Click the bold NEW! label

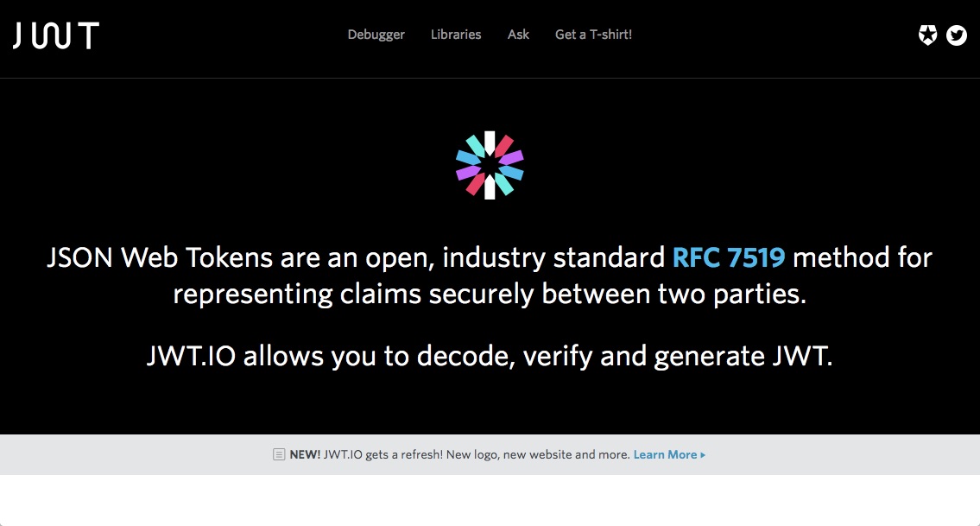point(305,454)
